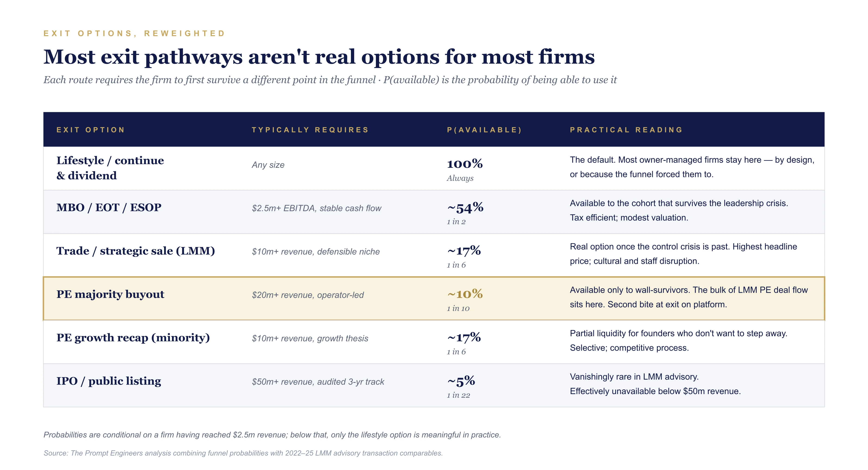868x470 pixels.
Task: Click the ~54% probability value
Action: [x=465, y=207]
